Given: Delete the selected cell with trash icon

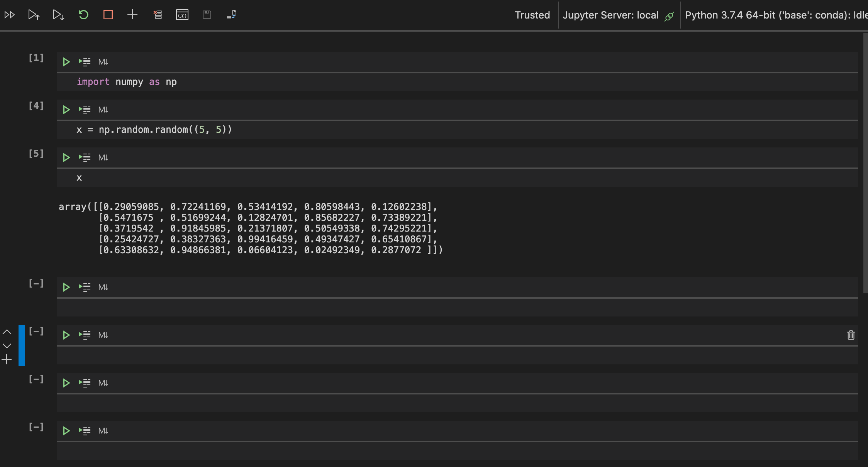Looking at the screenshot, I should coord(851,335).
